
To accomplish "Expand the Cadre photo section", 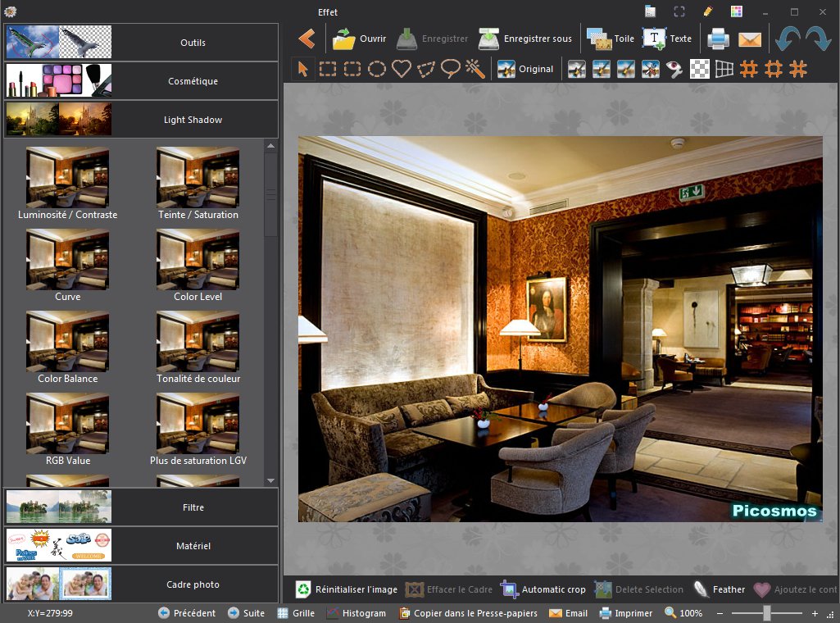I will 142,584.
